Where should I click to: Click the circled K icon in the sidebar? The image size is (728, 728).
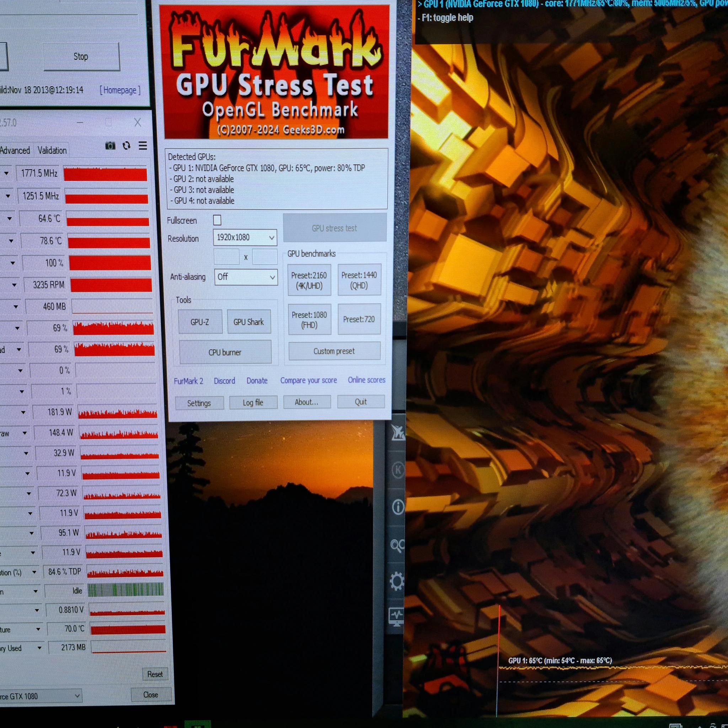(x=398, y=470)
